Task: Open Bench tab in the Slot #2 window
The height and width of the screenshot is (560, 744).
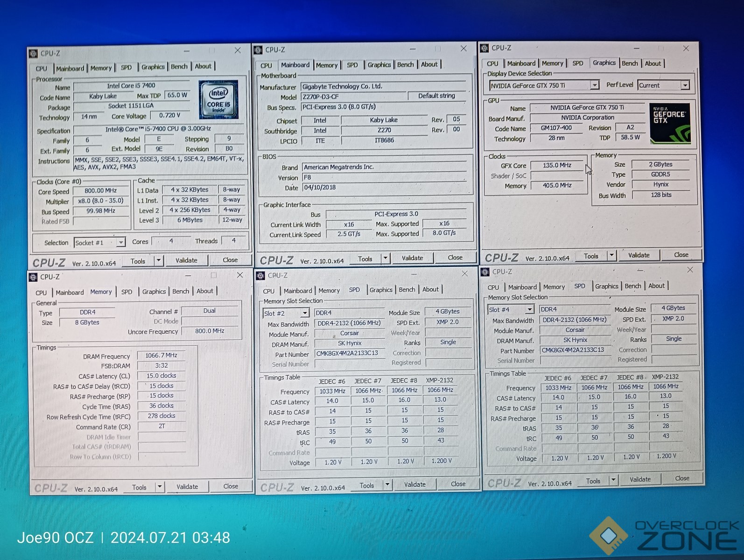Action: coord(407,290)
